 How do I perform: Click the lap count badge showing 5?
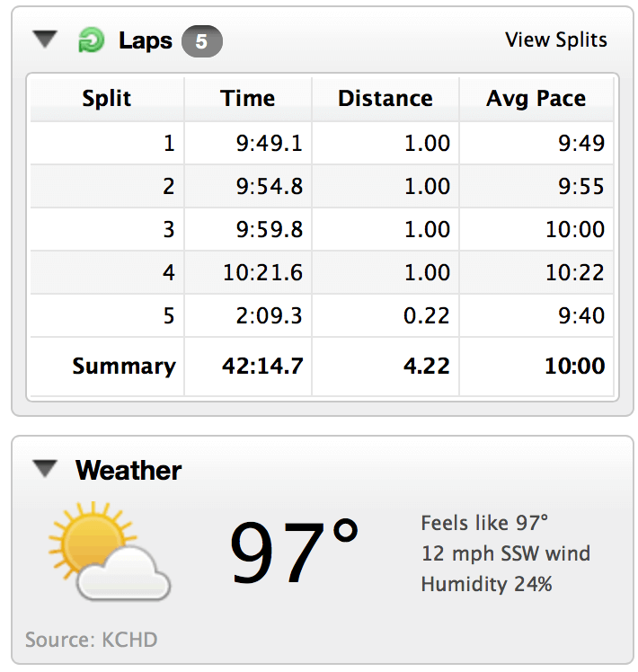pos(201,41)
